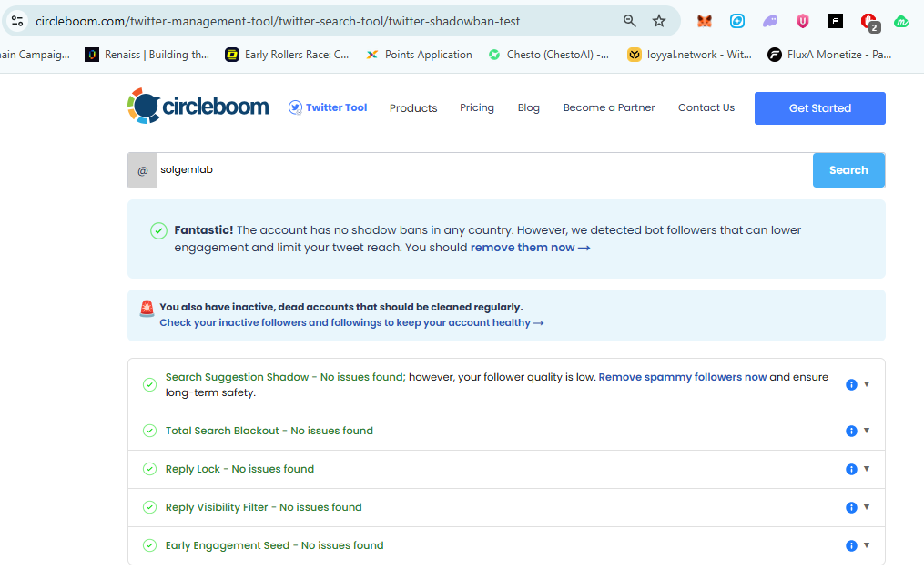Click 'Reply Lock - No issues found' text
This screenshot has width=924, height=580.
click(239, 469)
